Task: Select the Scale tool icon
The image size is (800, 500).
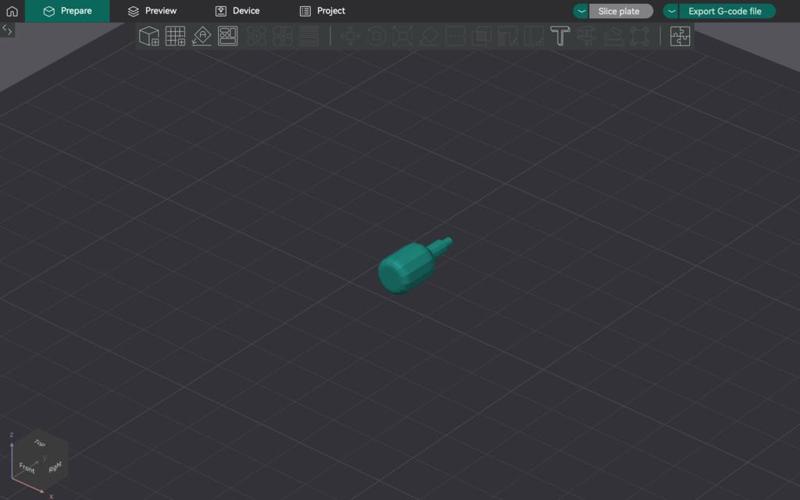Action: pos(403,36)
